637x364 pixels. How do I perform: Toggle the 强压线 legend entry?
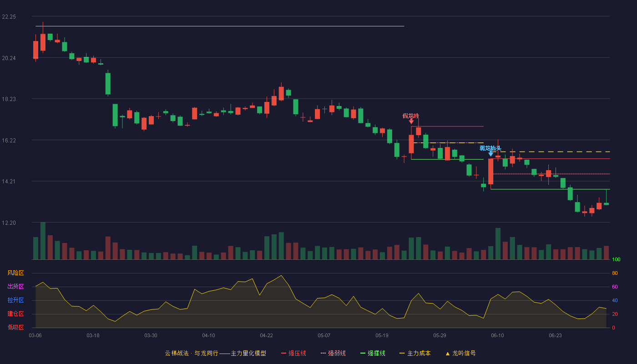coord(293,353)
